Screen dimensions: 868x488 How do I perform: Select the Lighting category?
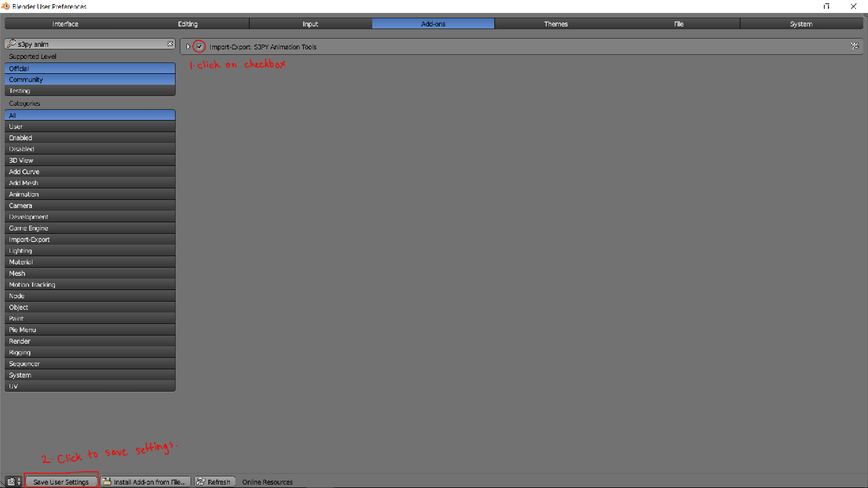pos(90,251)
